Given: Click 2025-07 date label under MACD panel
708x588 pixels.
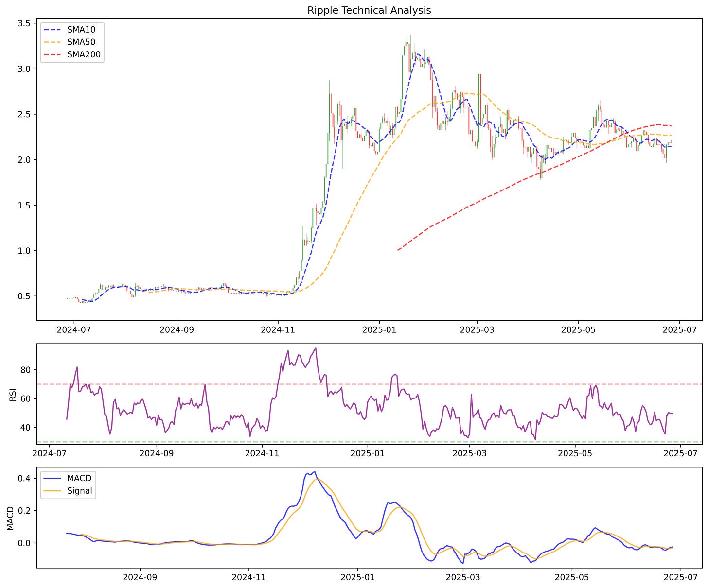Looking at the screenshot, I should pos(680,577).
